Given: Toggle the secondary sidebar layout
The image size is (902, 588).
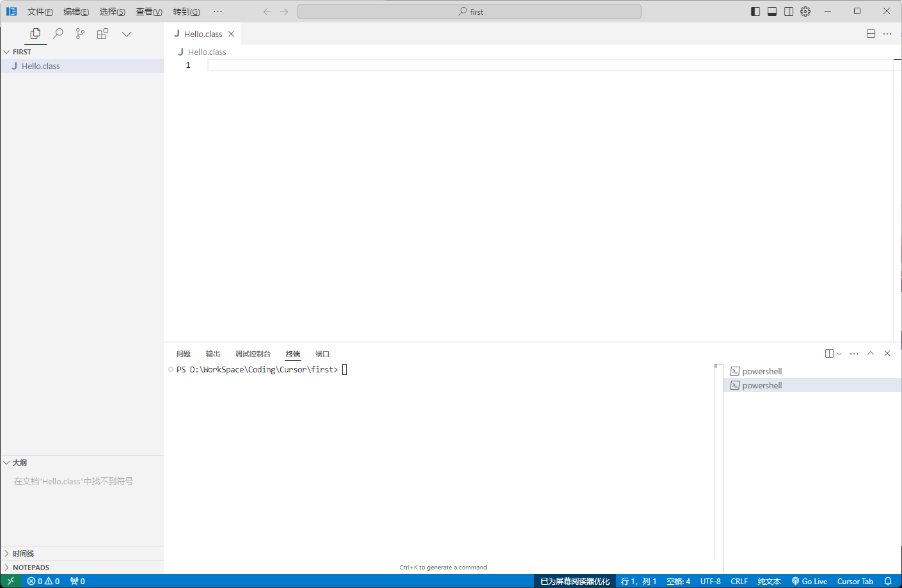Looking at the screenshot, I should (789, 12).
